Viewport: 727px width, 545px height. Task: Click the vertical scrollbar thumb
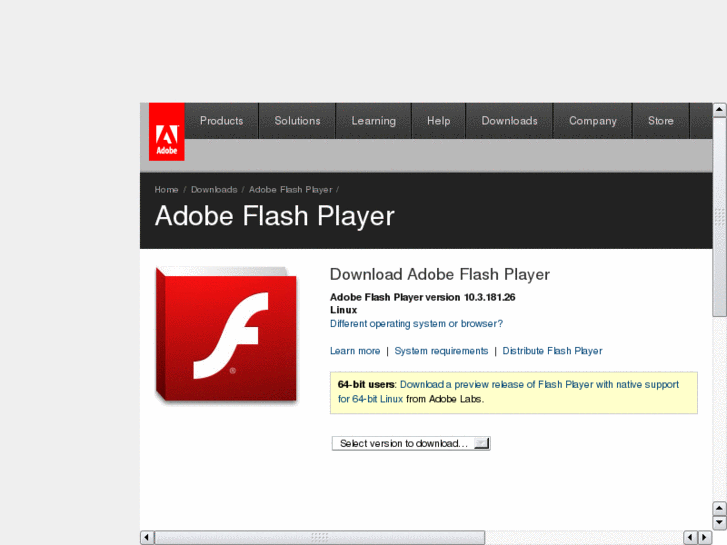719,217
